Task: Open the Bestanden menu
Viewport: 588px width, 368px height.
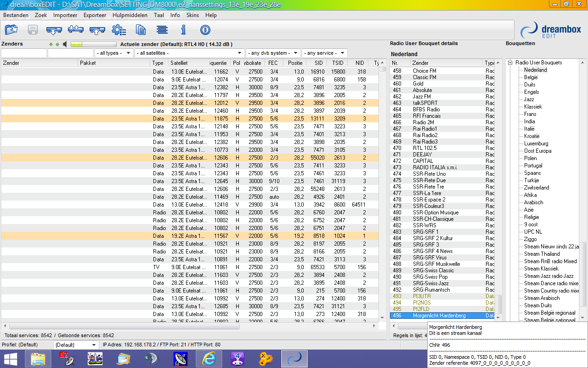Action: 16,15
